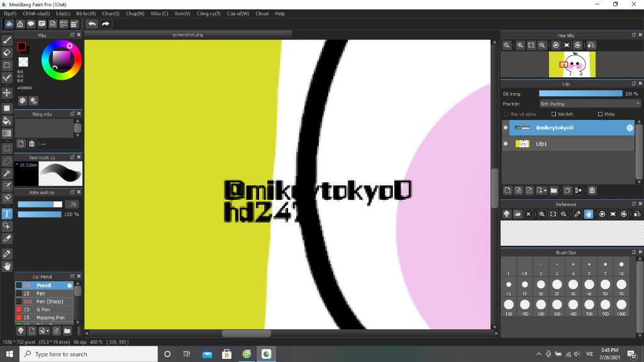Activate the hand tool in Reference panel
Image resolution: width=644 pixels, height=362 pixels.
(x=589, y=214)
